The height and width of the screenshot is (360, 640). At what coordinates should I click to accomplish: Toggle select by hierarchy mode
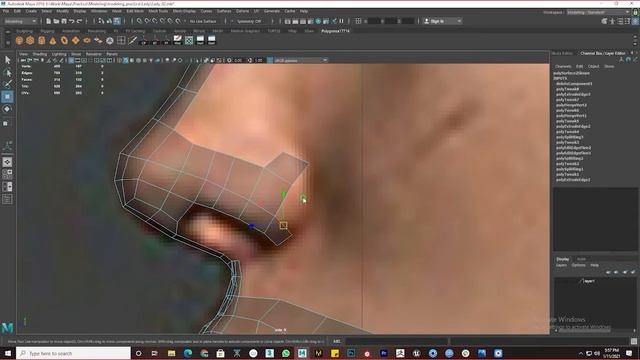(x=101, y=21)
